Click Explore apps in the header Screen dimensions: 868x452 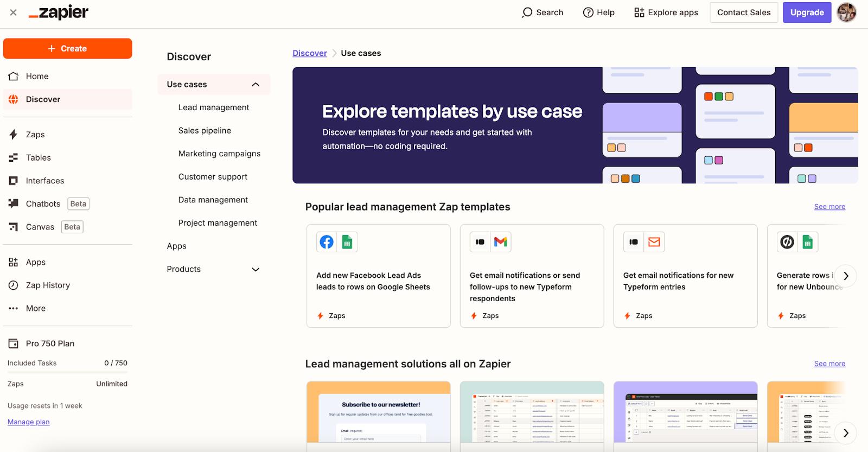coord(666,12)
